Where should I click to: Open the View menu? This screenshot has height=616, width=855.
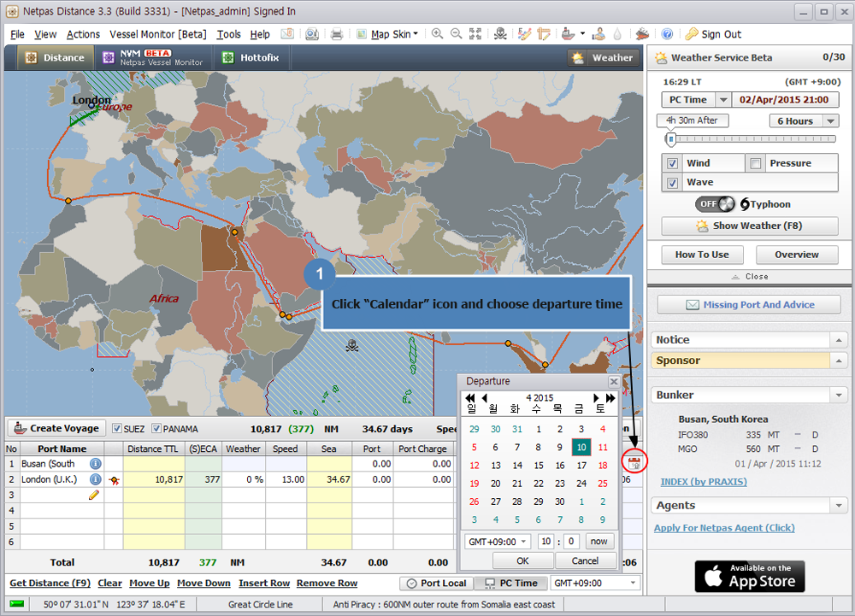(45, 34)
